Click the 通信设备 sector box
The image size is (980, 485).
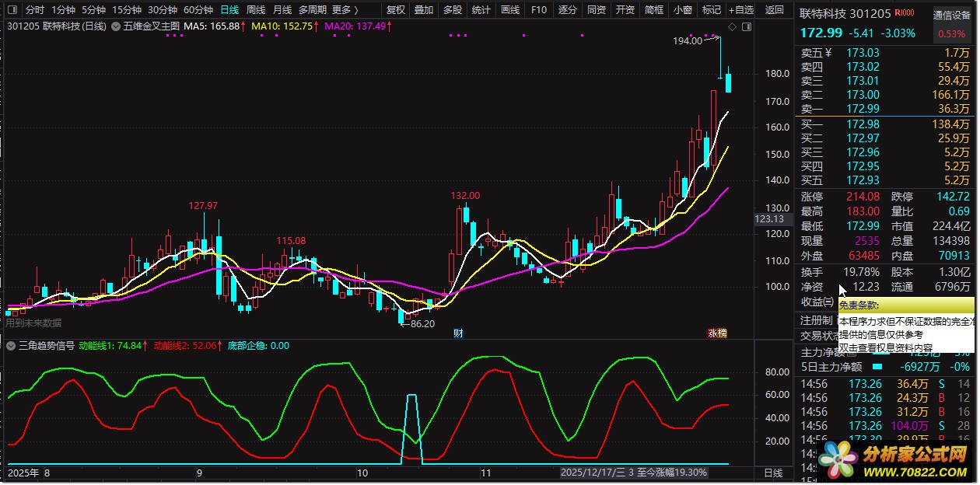(951, 15)
